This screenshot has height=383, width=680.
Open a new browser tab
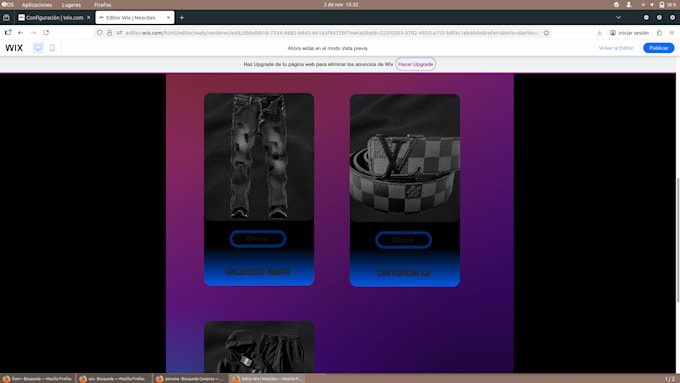(x=182, y=18)
